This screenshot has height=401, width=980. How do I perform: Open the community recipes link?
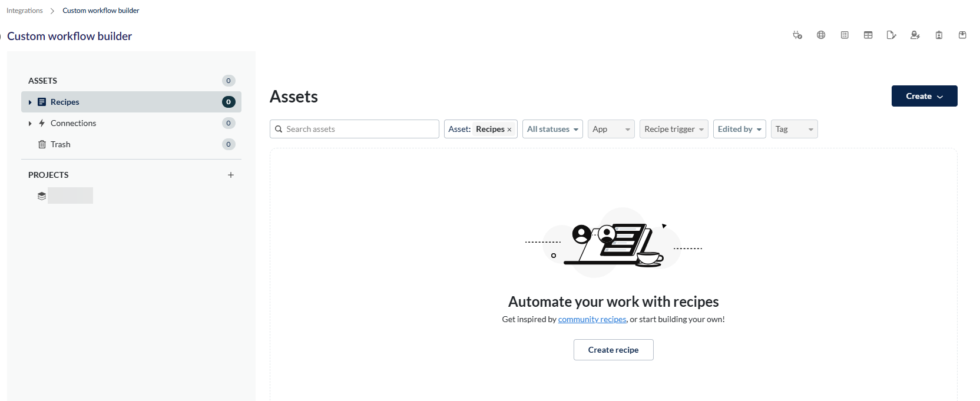[x=592, y=319]
